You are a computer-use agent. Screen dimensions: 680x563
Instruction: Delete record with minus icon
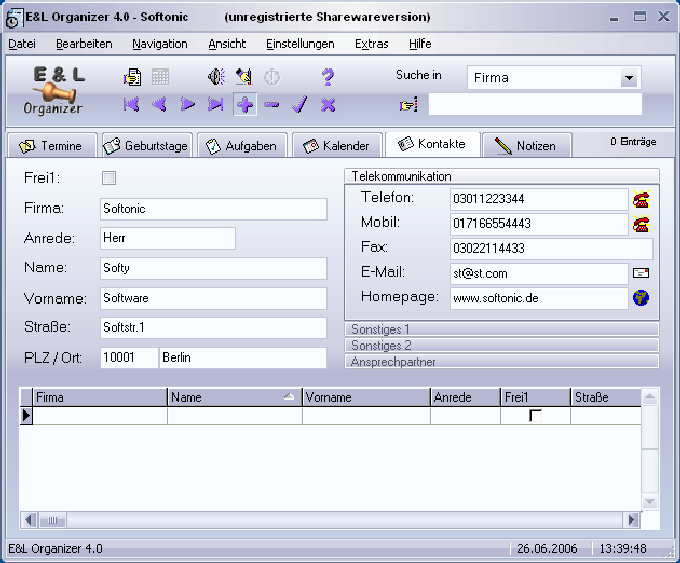point(272,105)
